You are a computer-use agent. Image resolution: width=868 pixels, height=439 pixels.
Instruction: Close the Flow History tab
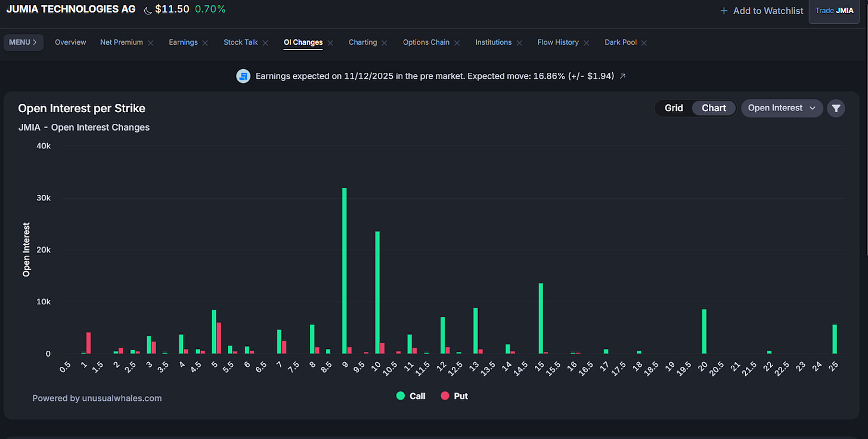pos(587,43)
